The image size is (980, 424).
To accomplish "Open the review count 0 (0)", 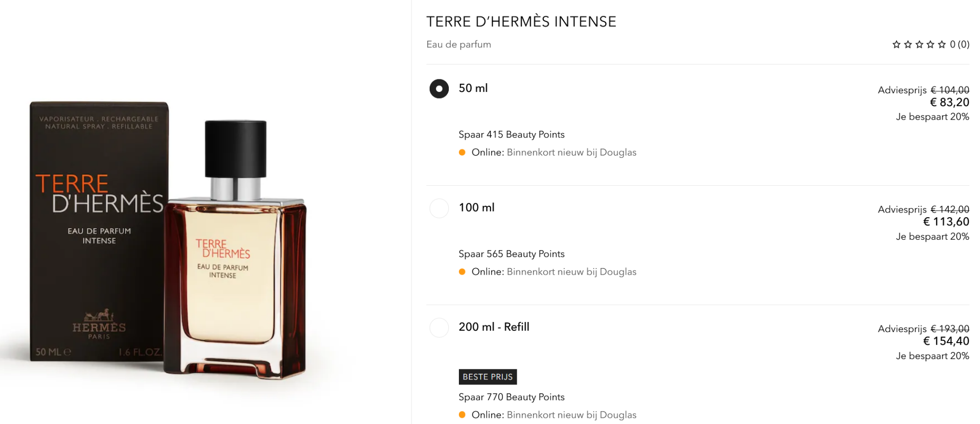I will coord(959,45).
